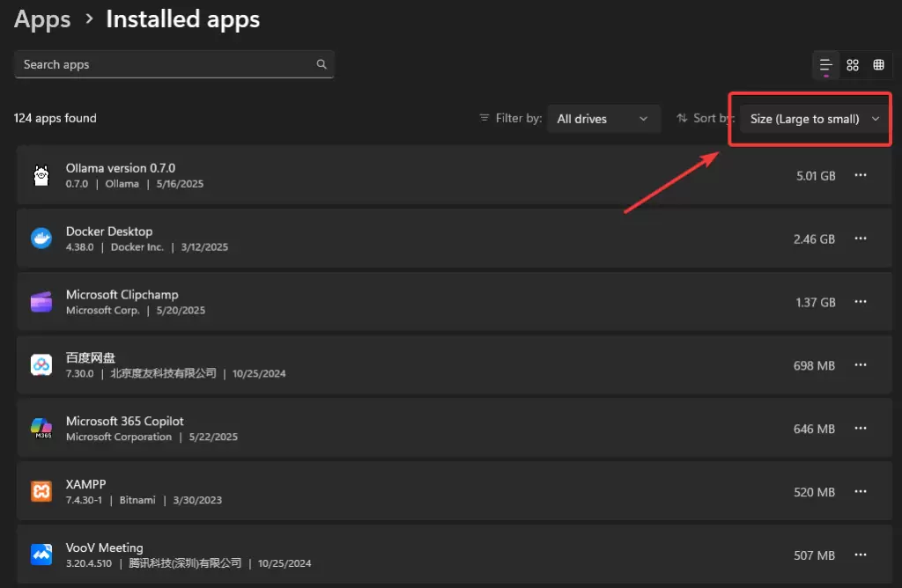The image size is (902, 588).
Task: Click the Docker Desktop whale icon
Action: pyautogui.click(x=41, y=238)
